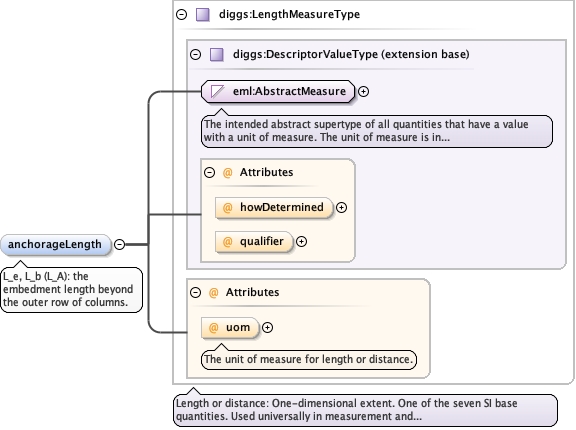Collapse the Attributes group containing uom
Viewport: 576px width, 430px height.
coord(195,293)
